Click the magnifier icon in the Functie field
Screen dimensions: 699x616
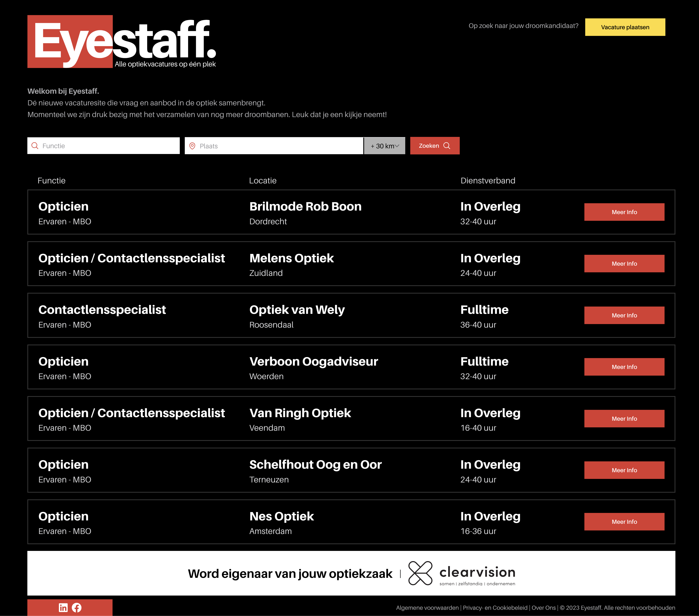(34, 146)
